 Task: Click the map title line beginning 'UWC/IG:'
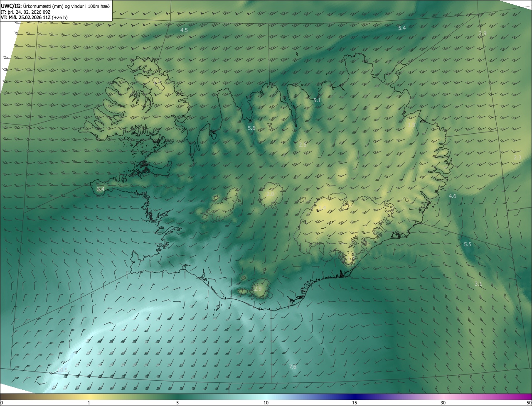pos(55,6)
